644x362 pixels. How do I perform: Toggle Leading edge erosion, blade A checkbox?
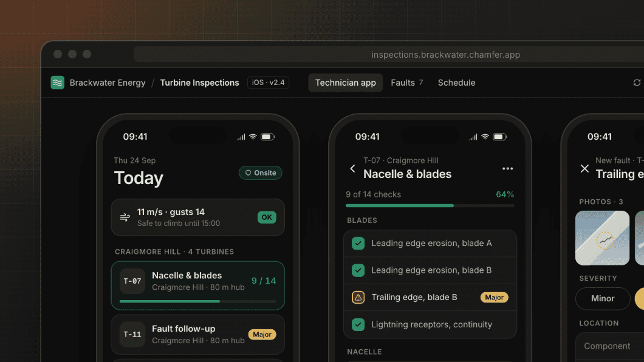click(358, 244)
